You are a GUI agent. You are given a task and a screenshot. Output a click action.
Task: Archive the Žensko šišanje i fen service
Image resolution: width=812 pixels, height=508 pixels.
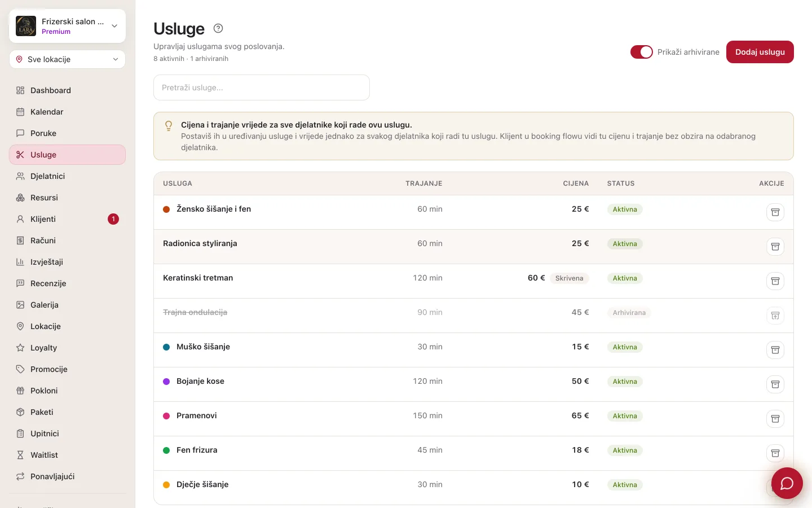(x=775, y=212)
